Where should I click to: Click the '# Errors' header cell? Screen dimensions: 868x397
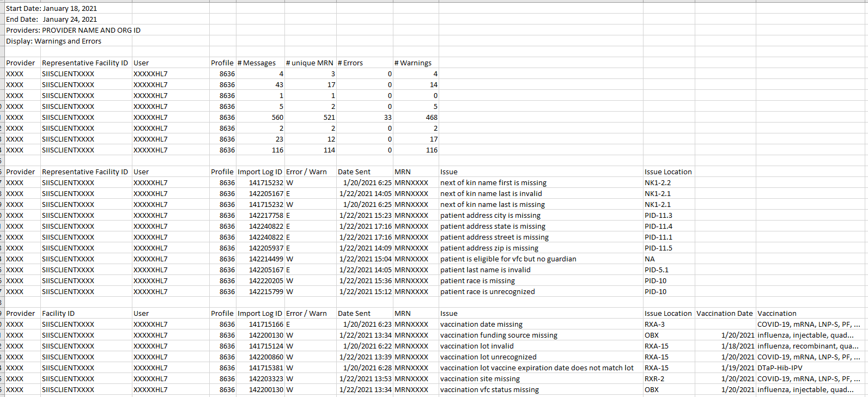click(365, 63)
